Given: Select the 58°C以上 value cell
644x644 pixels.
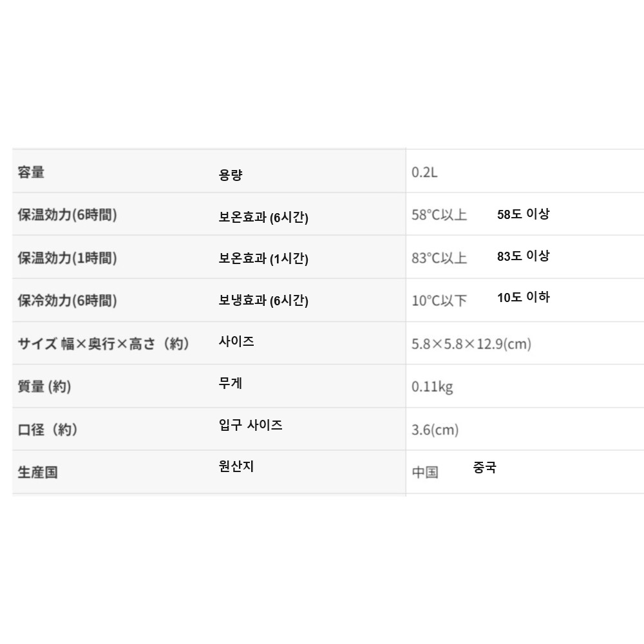Looking at the screenshot, I should (439, 215).
